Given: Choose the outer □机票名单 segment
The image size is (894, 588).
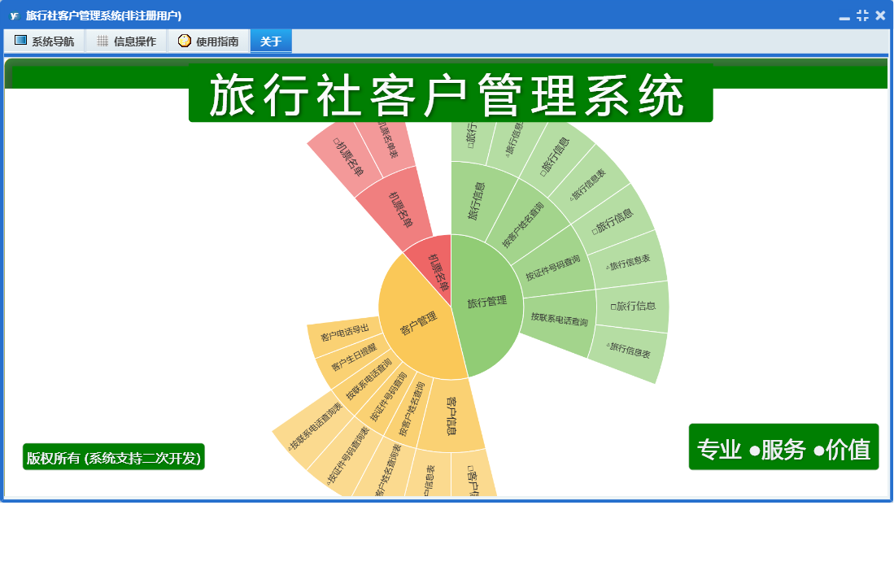Looking at the screenshot, I should point(348,158).
